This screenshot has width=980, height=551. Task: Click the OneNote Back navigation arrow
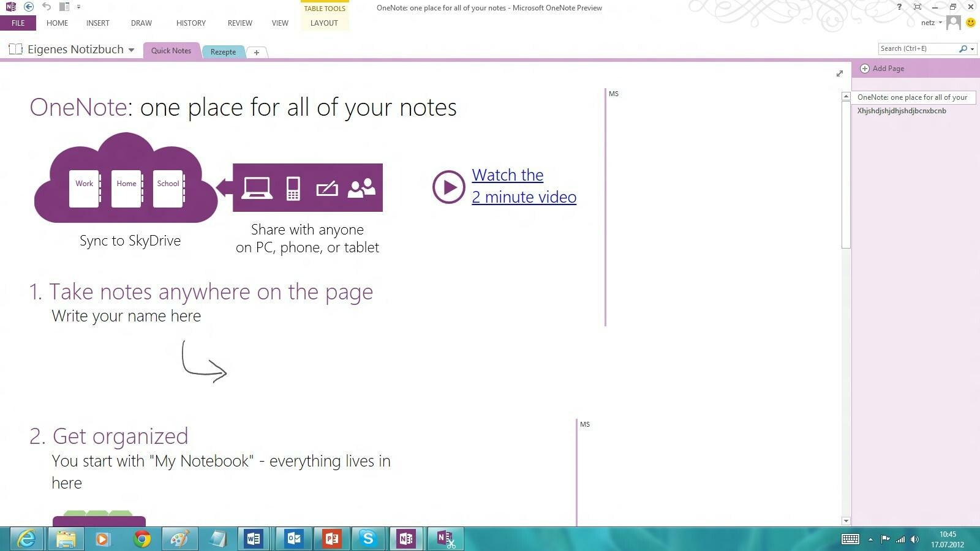click(x=28, y=7)
